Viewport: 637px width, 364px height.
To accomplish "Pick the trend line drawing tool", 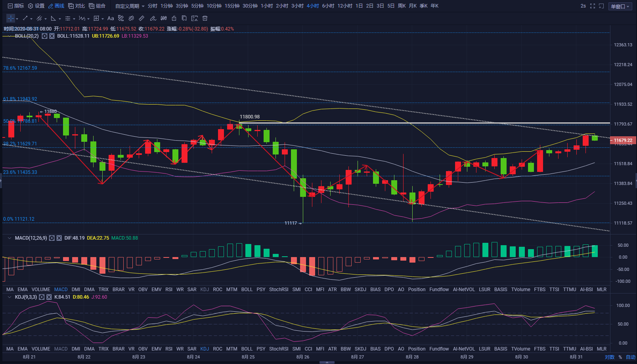I will (25, 18).
